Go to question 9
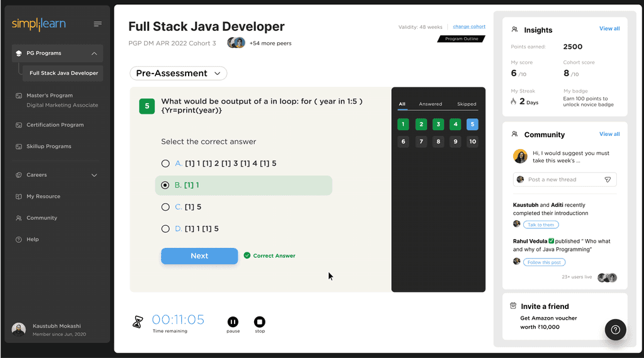 click(455, 142)
